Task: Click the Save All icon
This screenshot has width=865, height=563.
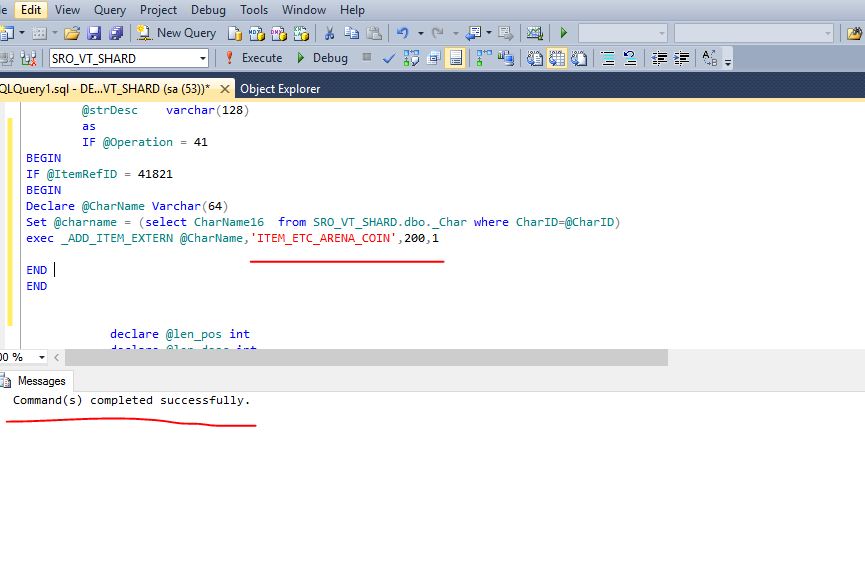Action: (x=115, y=33)
